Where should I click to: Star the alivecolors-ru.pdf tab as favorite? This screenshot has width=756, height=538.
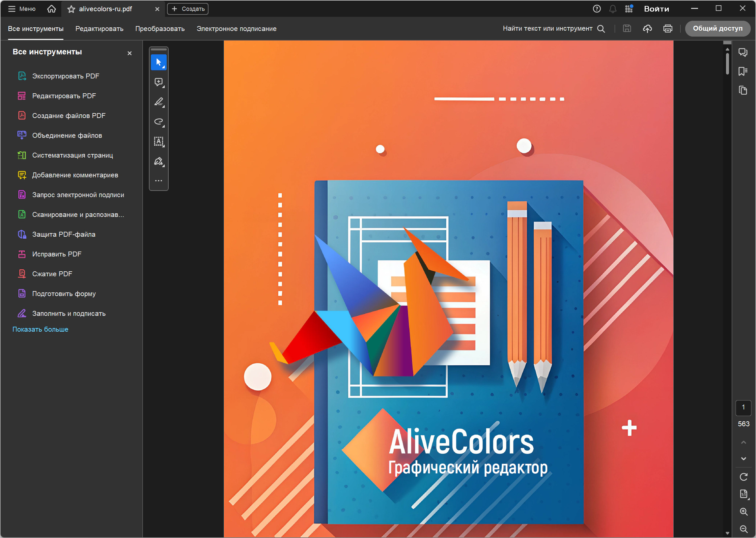pyautogui.click(x=71, y=9)
